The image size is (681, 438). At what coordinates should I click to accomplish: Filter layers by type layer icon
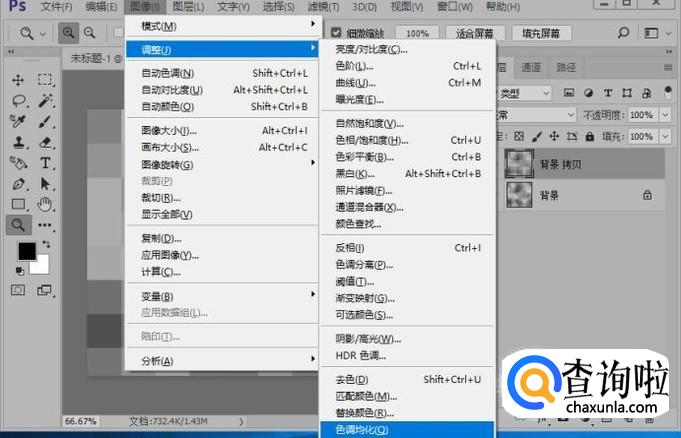(608, 93)
